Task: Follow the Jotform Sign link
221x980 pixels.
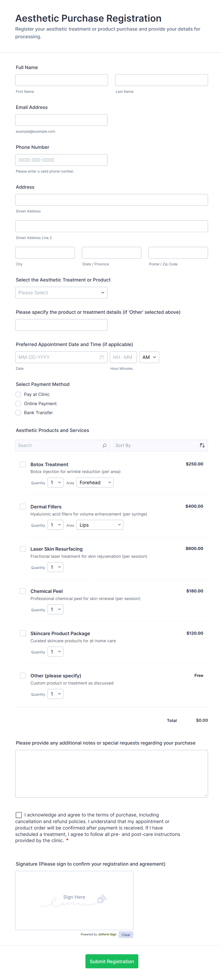Action: [107, 934]
